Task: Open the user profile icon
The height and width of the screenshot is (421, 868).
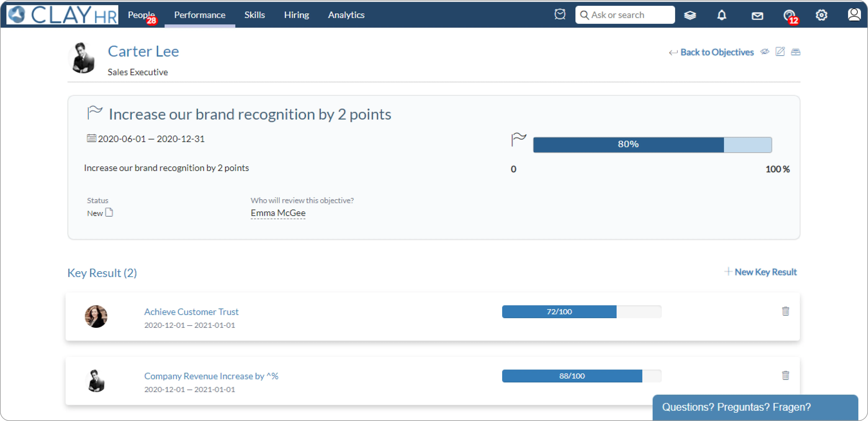Action: click(x=854, y=14)
